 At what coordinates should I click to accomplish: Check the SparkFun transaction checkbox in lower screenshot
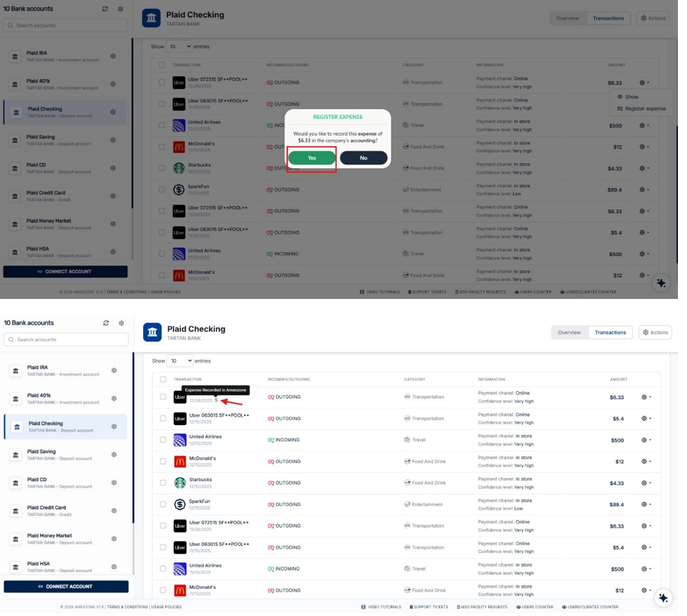point(163,504)
